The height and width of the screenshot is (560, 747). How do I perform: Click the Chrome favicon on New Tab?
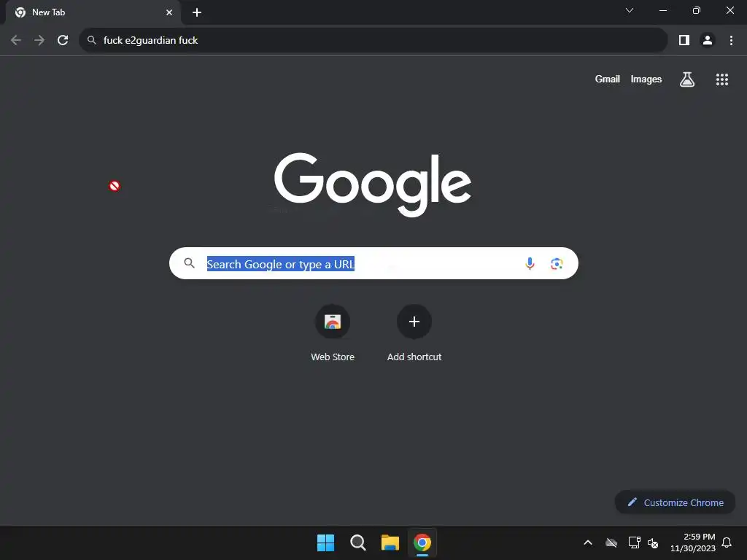click(x=20, y=12)
